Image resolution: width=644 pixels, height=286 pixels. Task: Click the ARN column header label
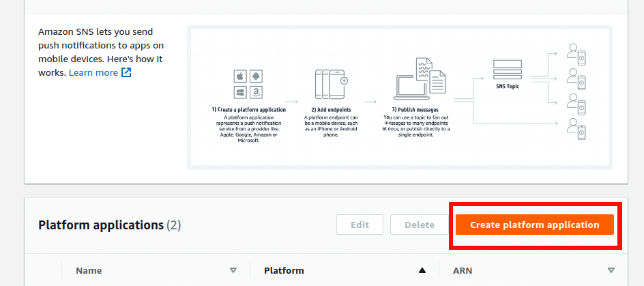[463, 270]
